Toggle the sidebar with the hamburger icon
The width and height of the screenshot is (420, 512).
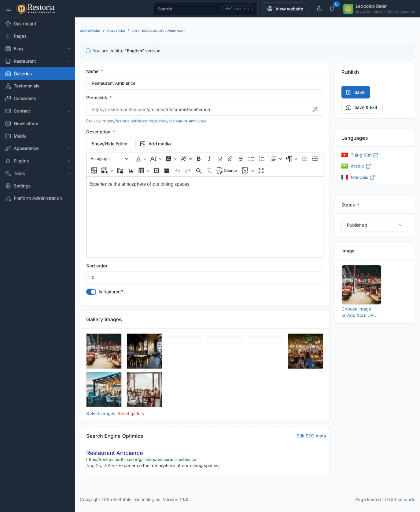(9, 9)
